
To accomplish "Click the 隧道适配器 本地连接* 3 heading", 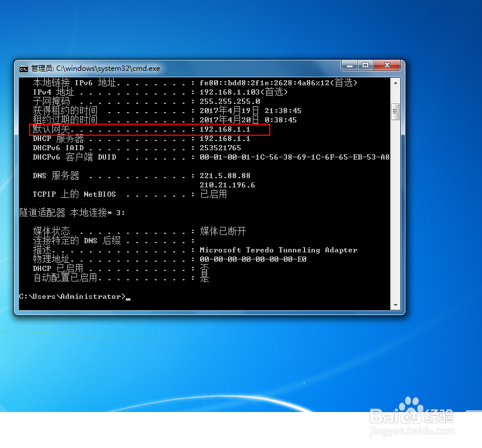I will (x=72, y=213).
